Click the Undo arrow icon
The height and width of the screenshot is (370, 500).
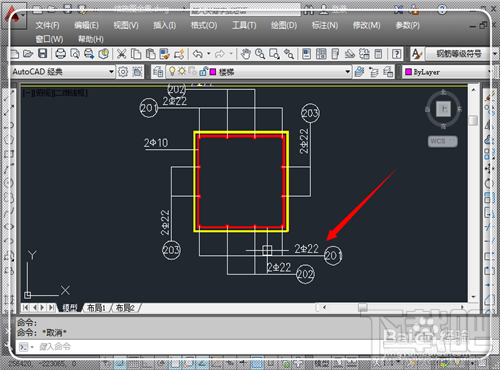coord(198,54)
